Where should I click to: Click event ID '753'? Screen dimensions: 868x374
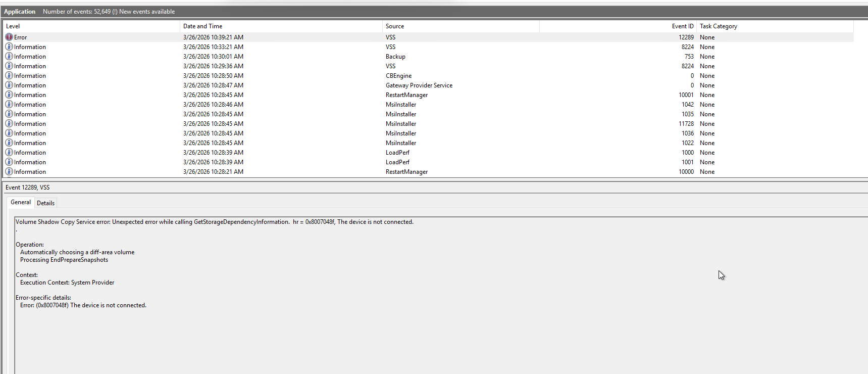(x=689, y=57)
